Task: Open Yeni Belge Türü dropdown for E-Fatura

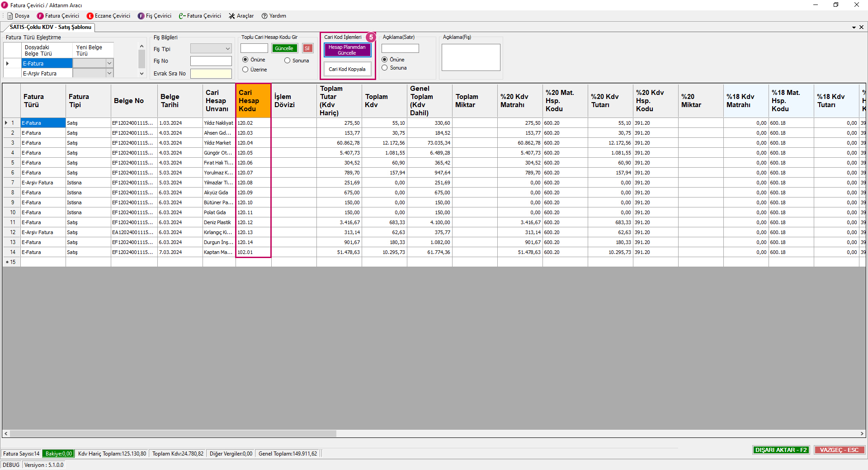Action: [109, 63]
